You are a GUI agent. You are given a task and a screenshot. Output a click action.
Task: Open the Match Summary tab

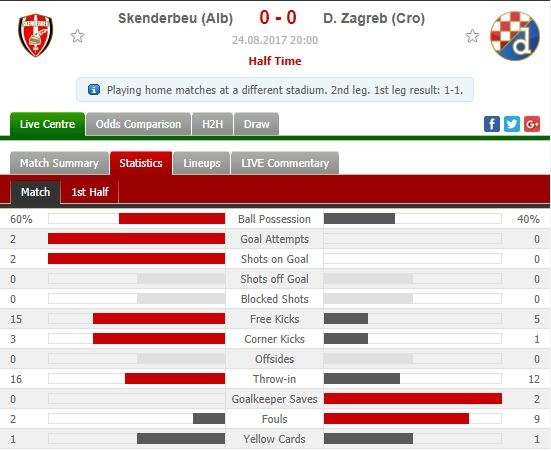[x=59, y=163]
